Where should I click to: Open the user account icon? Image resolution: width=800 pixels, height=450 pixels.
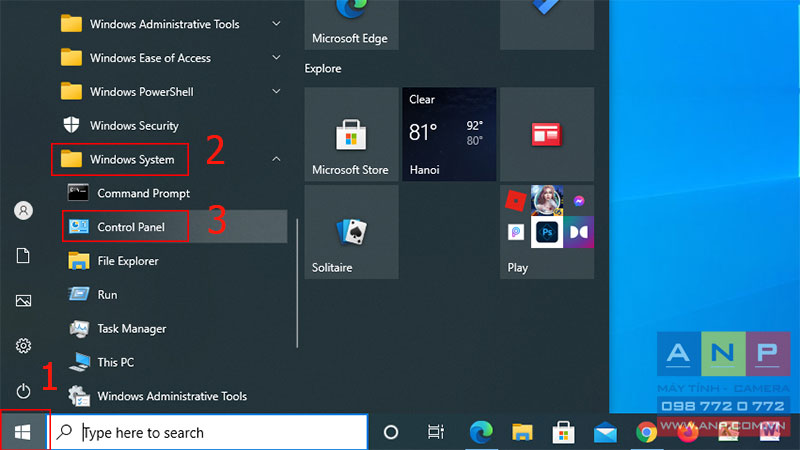(23, 210)
